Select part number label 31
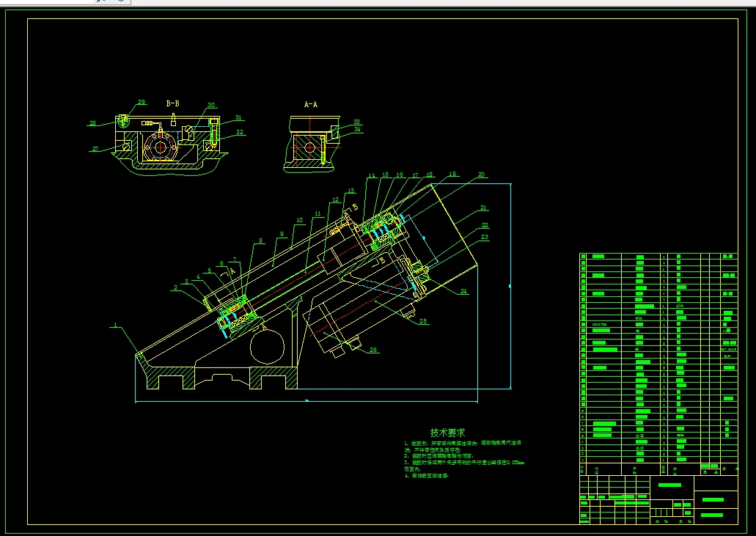Image resolution: width=756 pixels, height=536 pixels. pyautogui.click(x=238, y=117)
